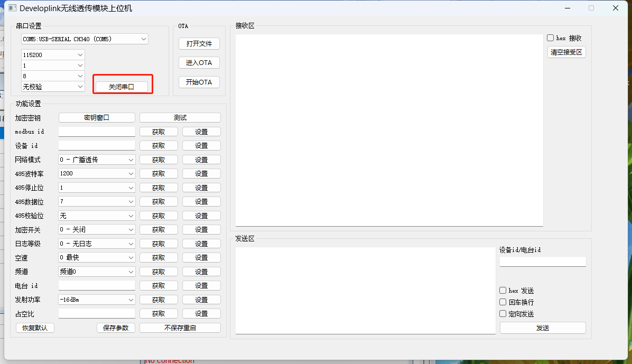The width and height of the screenshot is (632, 364).
Task: Expand the 115200 baud rate dropdown
Action: (x=53, y=55)
